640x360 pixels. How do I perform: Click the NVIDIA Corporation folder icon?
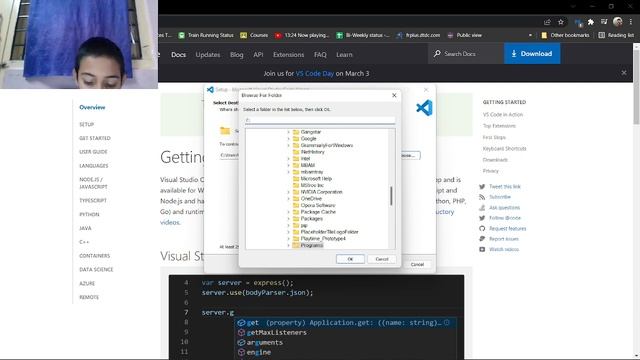[x=296, y=192]
